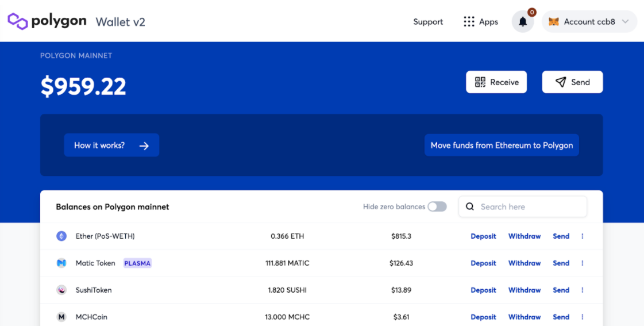Click the $3.61 value
The width and height of the screenshot is (644, 326).
401,317
